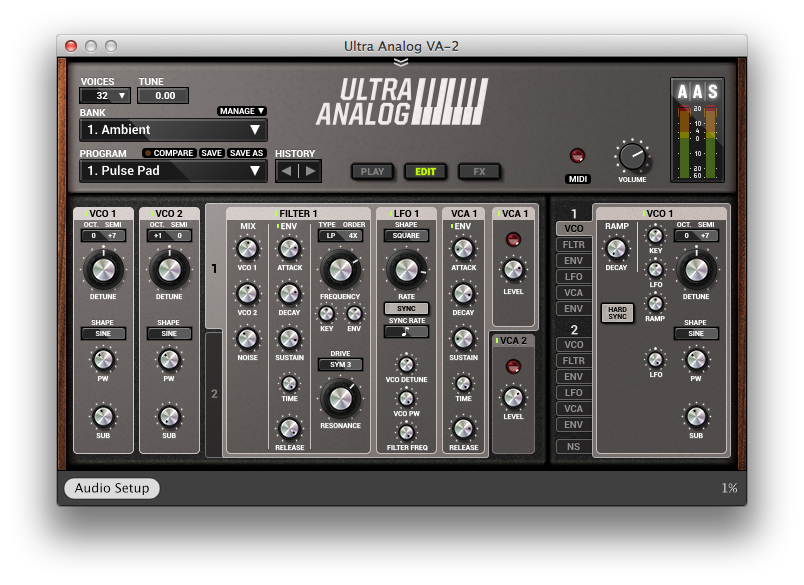The image size is (804, 585).
Task: Click the VCO 2 PW knob
Action: point(169,359)
